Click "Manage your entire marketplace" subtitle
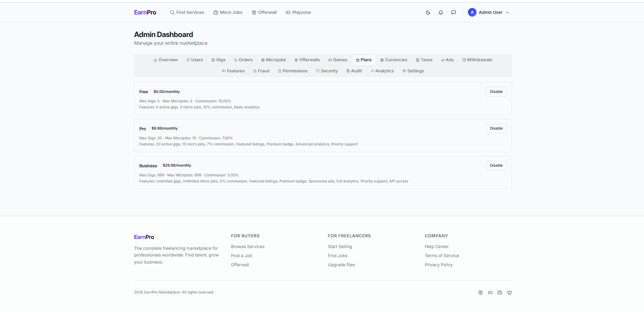This screenshot has height=312, width=644. tap(171, 43)
